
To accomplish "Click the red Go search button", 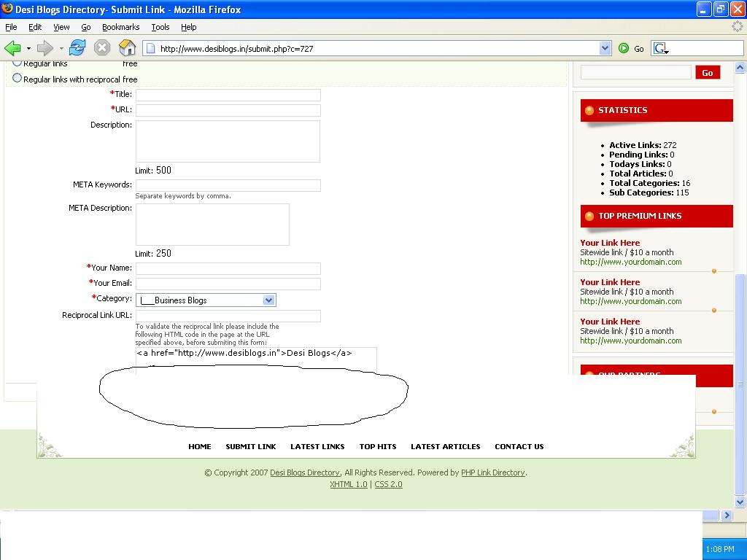I will pos(707,72).
